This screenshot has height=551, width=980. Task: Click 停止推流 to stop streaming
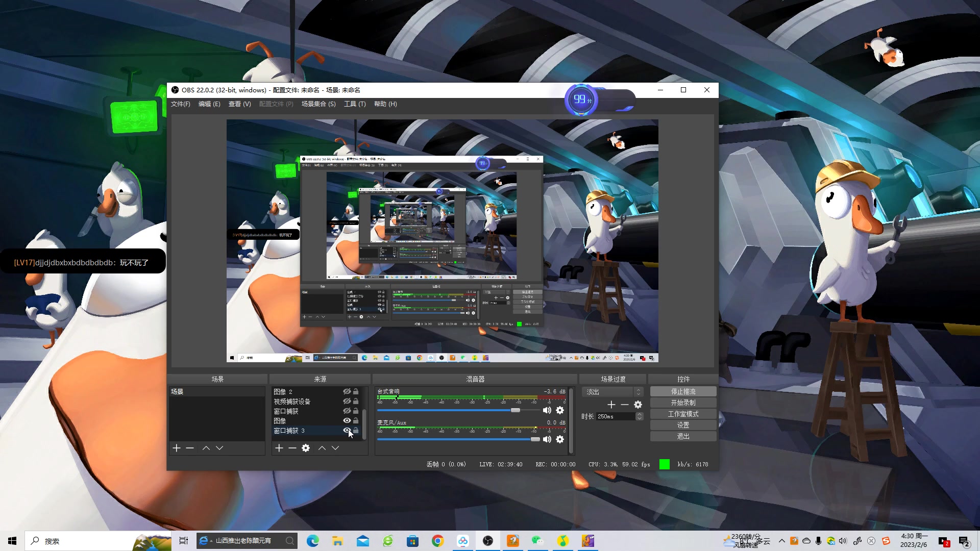[x=683, y=391]
